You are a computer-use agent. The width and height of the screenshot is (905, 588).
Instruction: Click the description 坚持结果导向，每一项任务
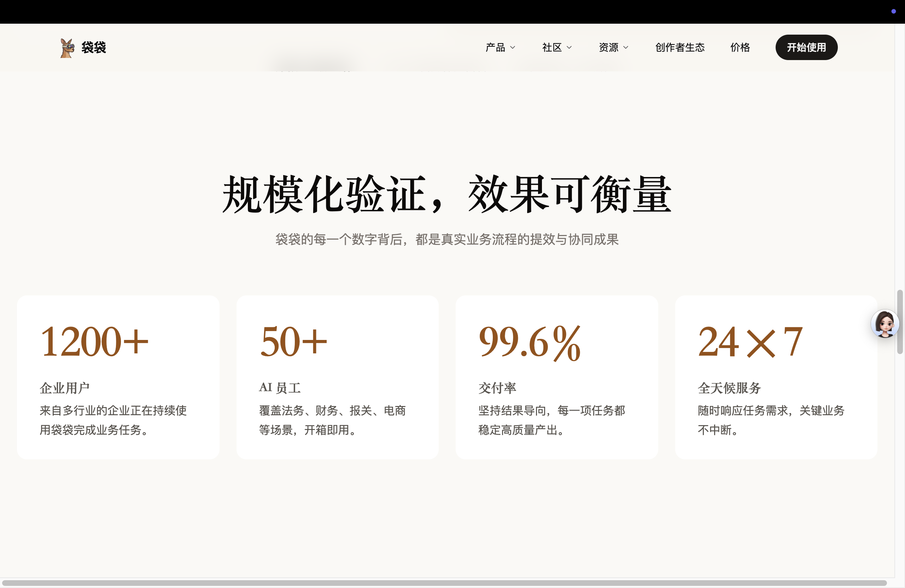[552, 420]
